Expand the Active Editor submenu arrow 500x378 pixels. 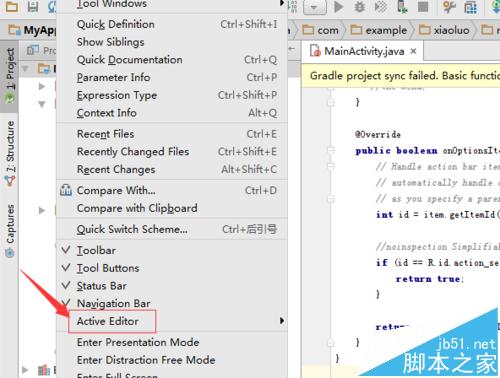pos(282,321)
